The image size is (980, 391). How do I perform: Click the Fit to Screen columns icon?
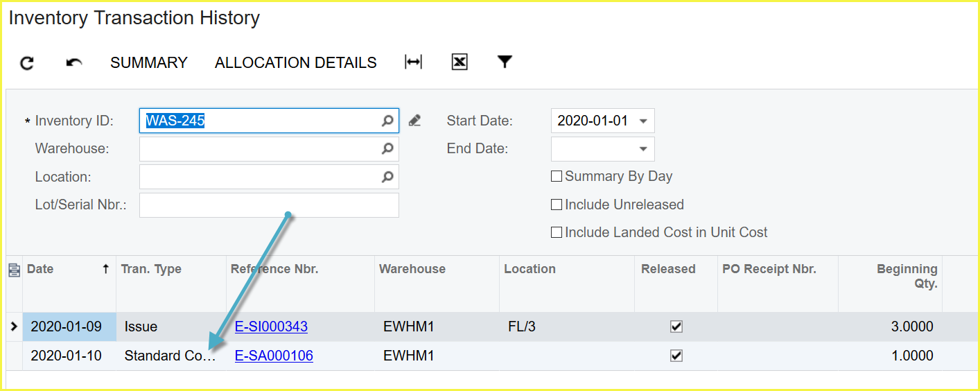(x=413, y=62)
